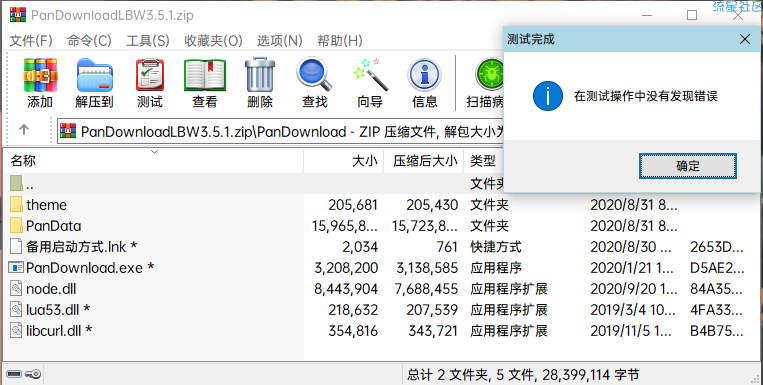
Task: Click the disk drive icon in status bar
Action: pyautogui.click(x=14, y=374)
